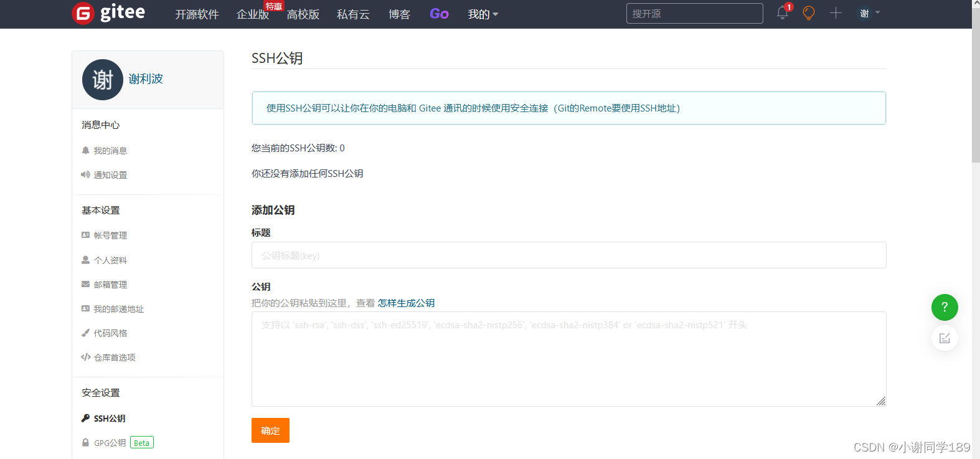This screenshot has height=459, width=980.
Task: Click the lock icon beside GPG公钥
Action: point(86,442)
